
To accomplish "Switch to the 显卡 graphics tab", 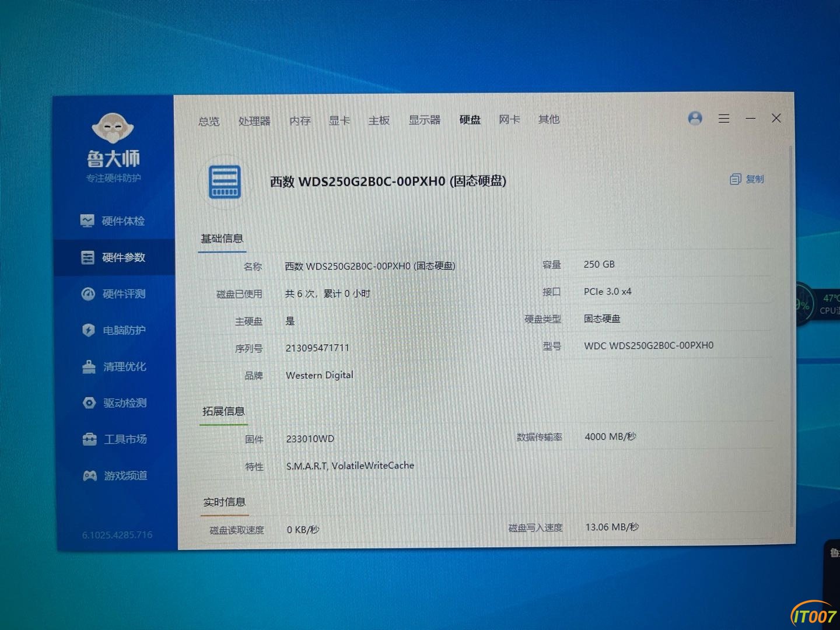I will point(339,120).
